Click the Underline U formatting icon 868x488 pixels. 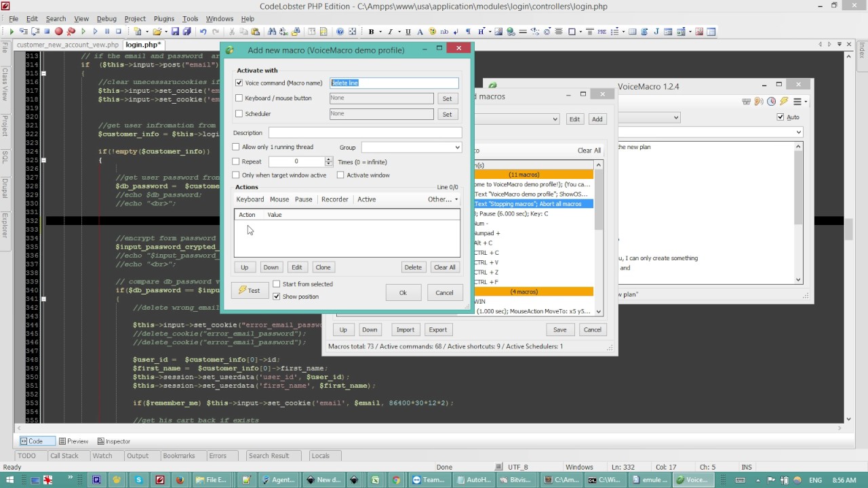(408, 31)
